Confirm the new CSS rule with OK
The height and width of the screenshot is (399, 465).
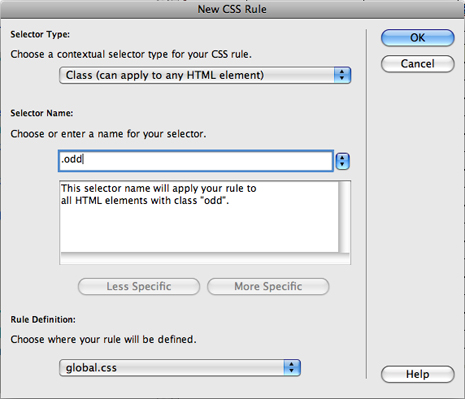(x=417, y=38)
